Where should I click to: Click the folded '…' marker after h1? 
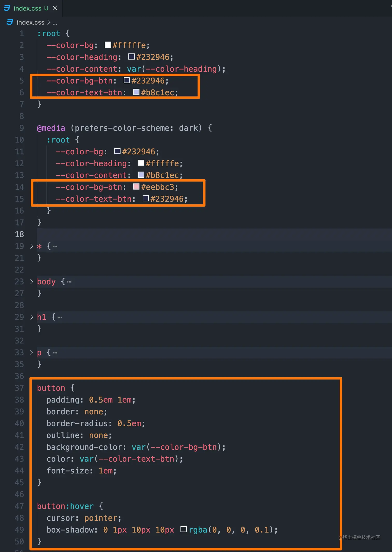[60, 317]
